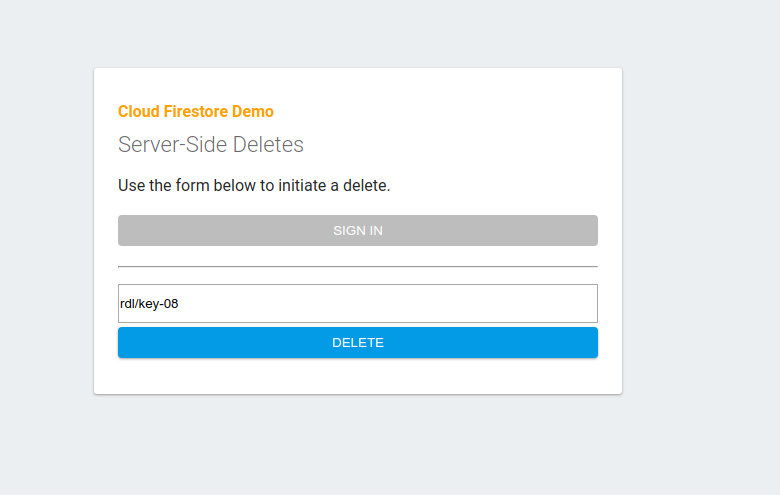
Task: Click the 'Use the form below' instruction text
Action: pos(254,186)
